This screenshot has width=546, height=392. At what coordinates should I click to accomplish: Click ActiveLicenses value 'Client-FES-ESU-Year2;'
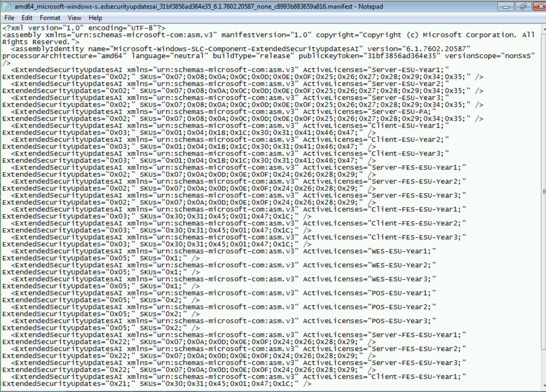[x=417, y=223]
